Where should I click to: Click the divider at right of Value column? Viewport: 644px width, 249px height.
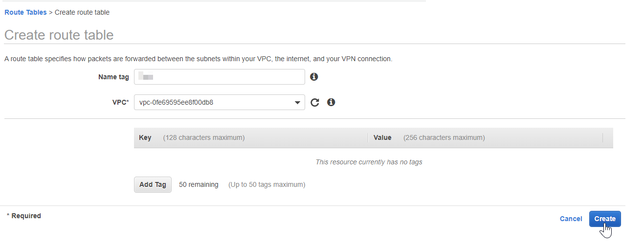tap(603, 138)
